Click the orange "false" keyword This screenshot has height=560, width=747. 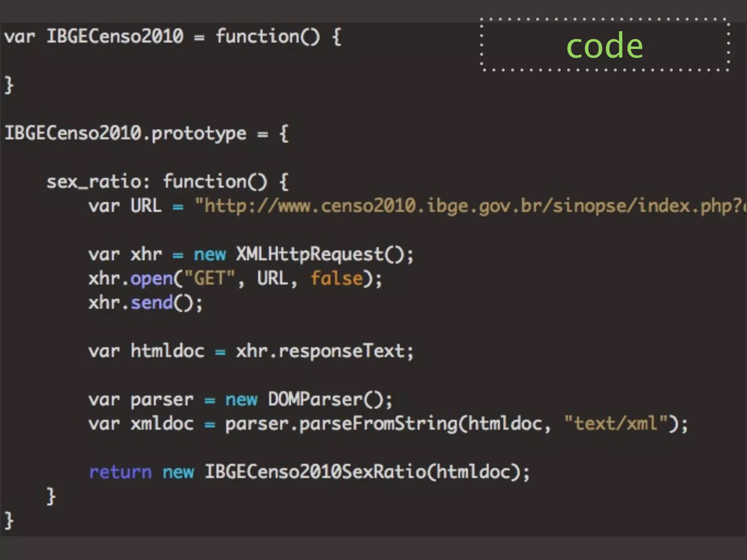tap(336, 278)
